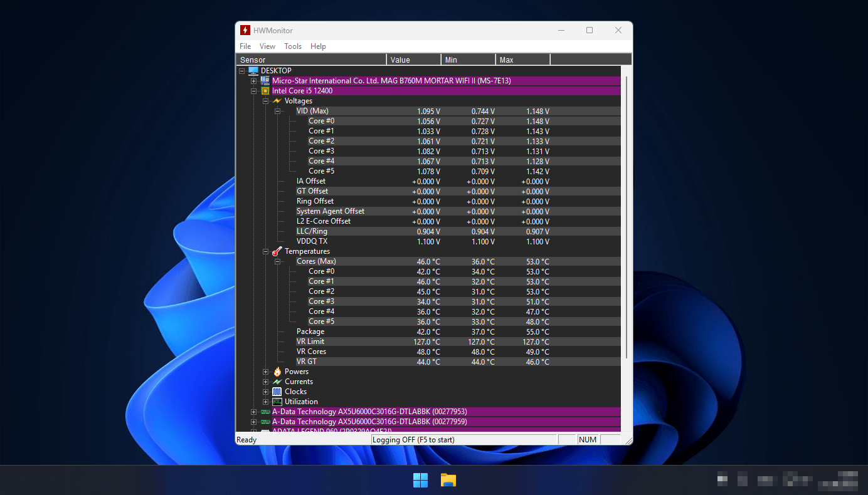Click the Min column header
The height and width of the screenshot is (495, 868).
468,60
